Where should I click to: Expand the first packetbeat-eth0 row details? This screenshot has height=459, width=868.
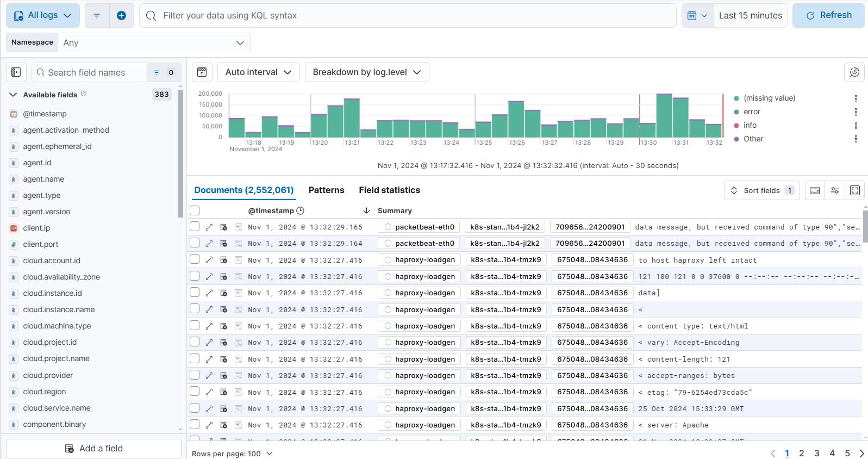209,227
